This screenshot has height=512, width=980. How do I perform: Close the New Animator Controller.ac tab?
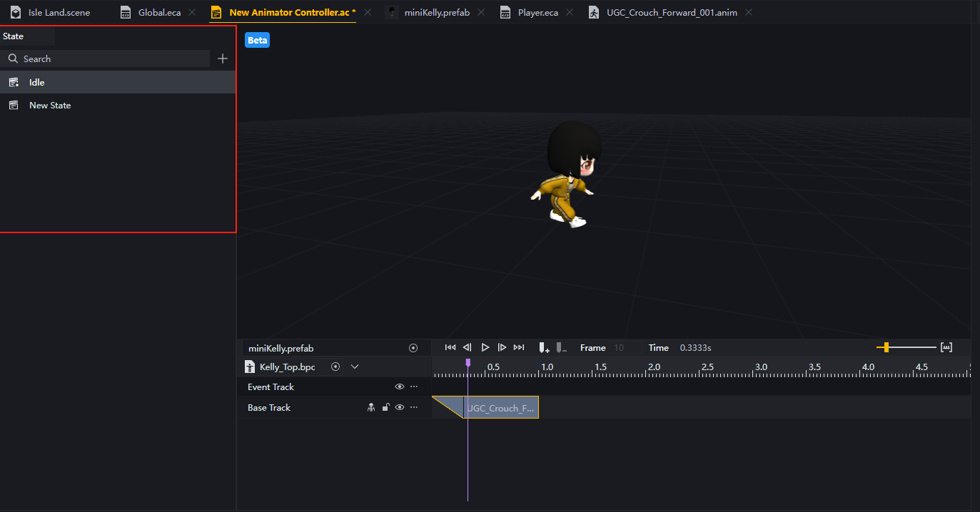[x=368, y=12]
